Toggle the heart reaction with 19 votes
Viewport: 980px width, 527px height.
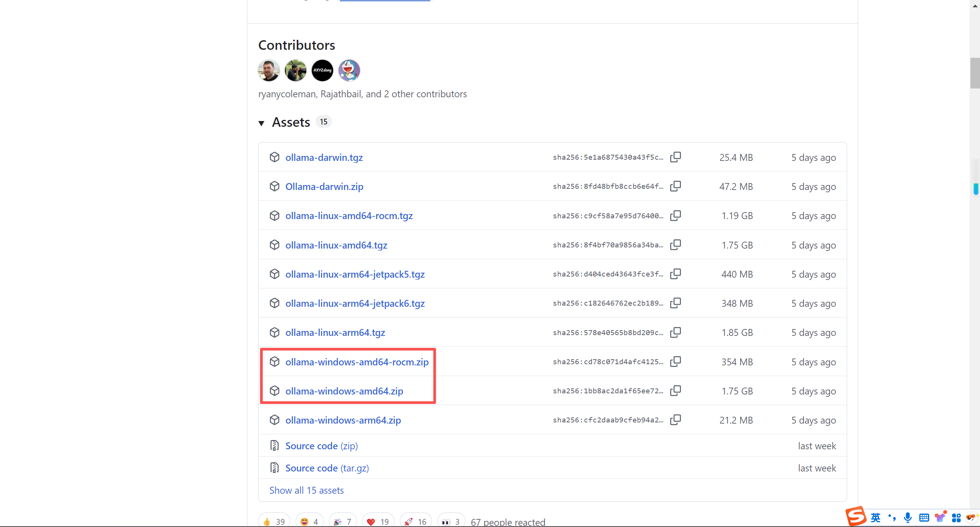378,521
